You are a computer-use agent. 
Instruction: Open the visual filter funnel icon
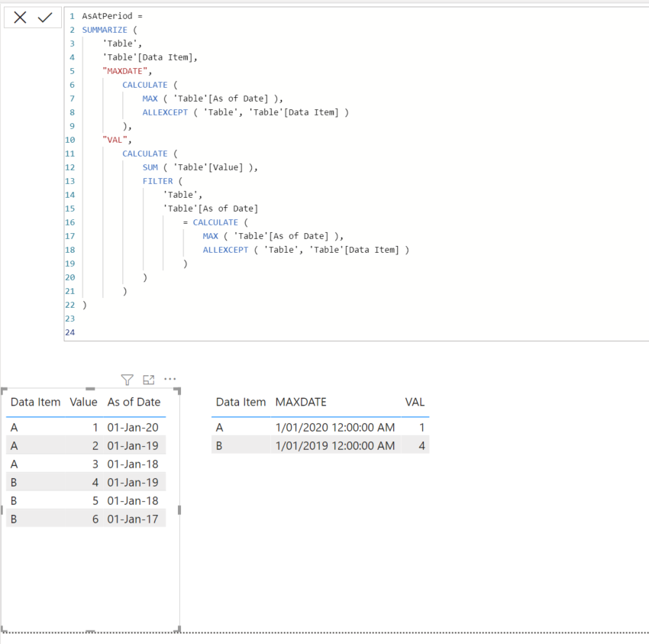127,380
